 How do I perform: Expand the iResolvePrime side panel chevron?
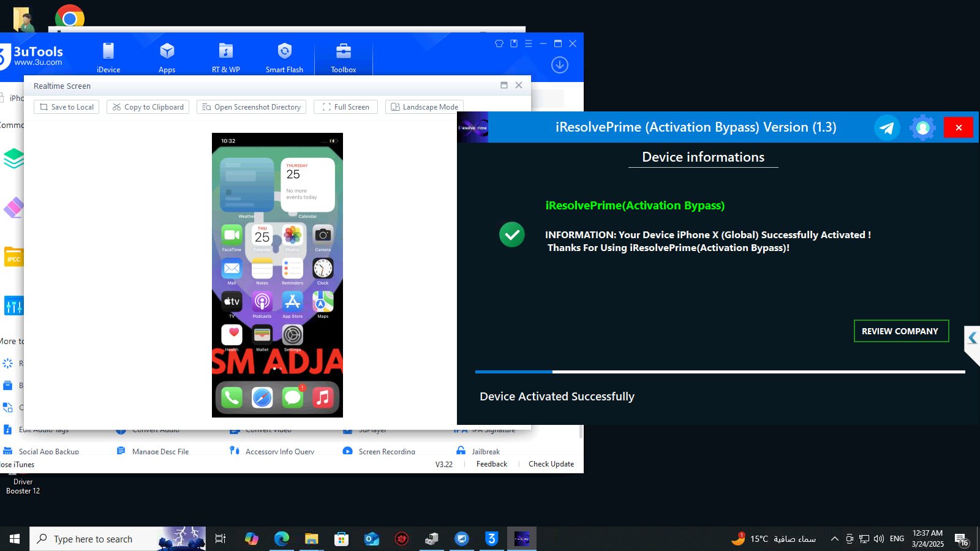point(972,338)
